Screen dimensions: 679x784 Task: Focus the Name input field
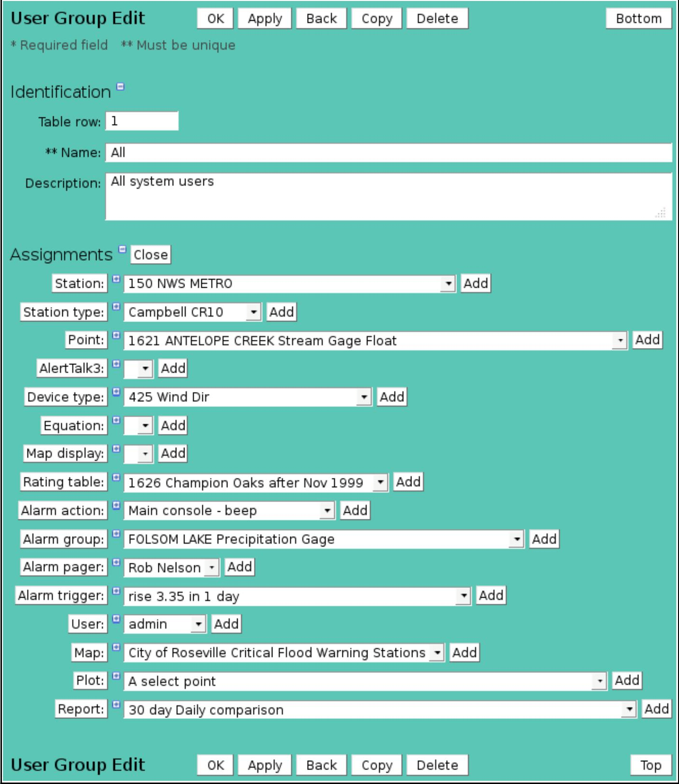pos(389,153)
